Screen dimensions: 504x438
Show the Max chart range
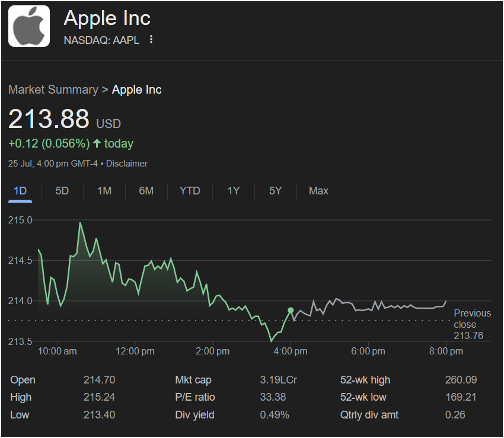click(318, 191)
